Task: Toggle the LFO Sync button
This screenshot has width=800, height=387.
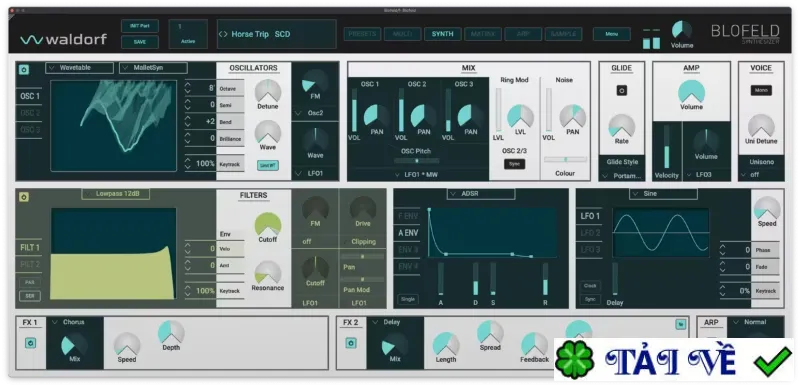Action: pos(590,299)
